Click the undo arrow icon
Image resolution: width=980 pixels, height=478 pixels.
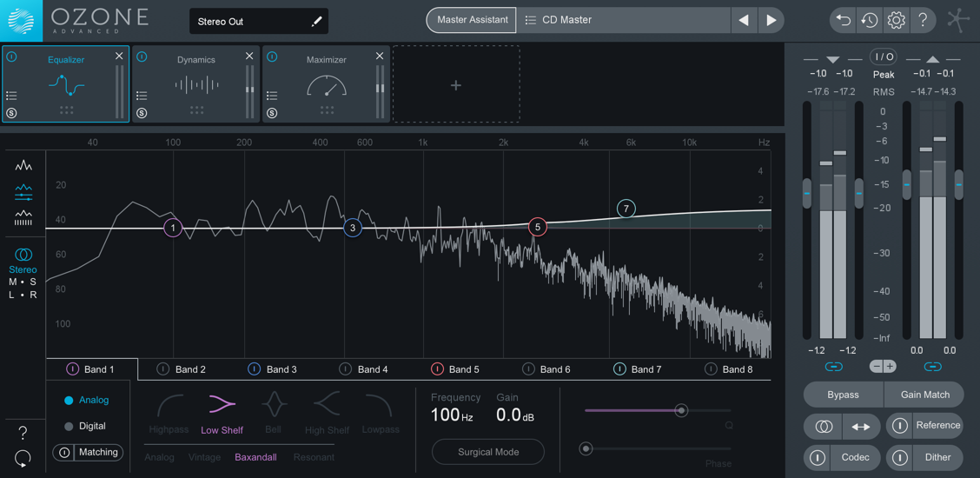pyautogui.click(x=843, y=21)
